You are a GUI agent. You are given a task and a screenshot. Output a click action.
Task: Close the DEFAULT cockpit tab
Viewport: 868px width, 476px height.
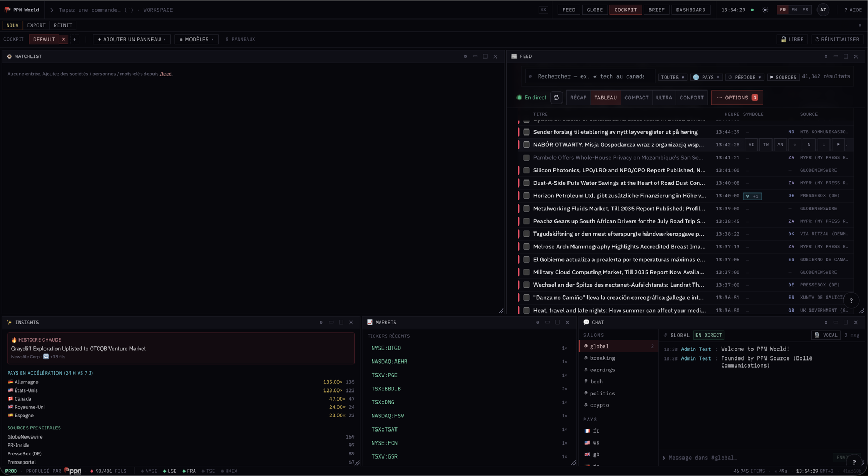click(x=63, y=40)
